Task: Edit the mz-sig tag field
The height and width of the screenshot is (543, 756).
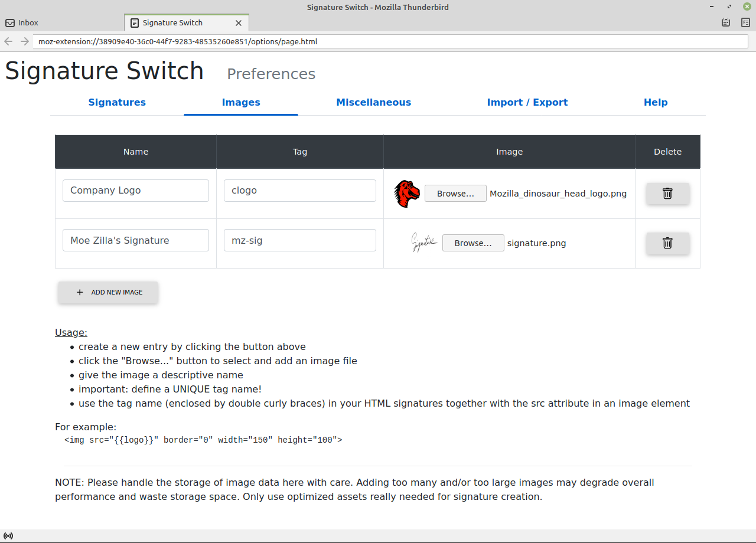Action: (300, 240)
